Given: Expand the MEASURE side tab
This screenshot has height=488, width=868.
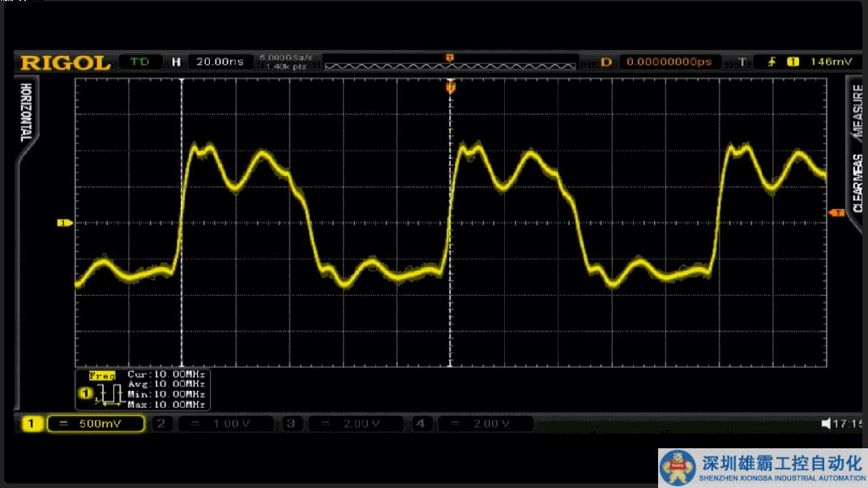Looking at the screenshot, I should click(856, 111).
